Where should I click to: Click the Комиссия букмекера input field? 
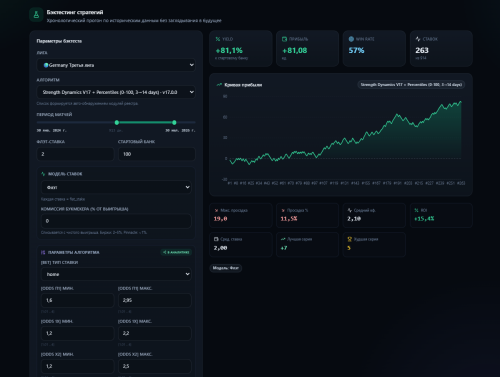(116, 221)
